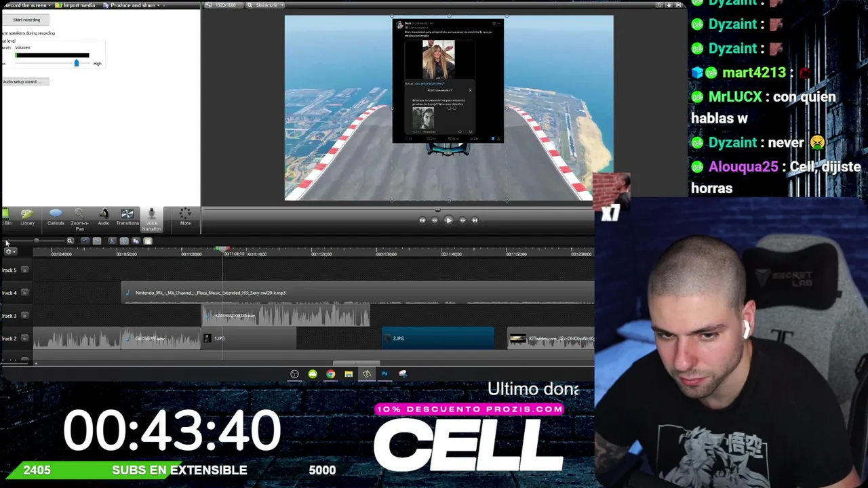Viewport: 868px width, 488px height.
Task: Toggle the lock on Track 5
Action: [24, 270]
